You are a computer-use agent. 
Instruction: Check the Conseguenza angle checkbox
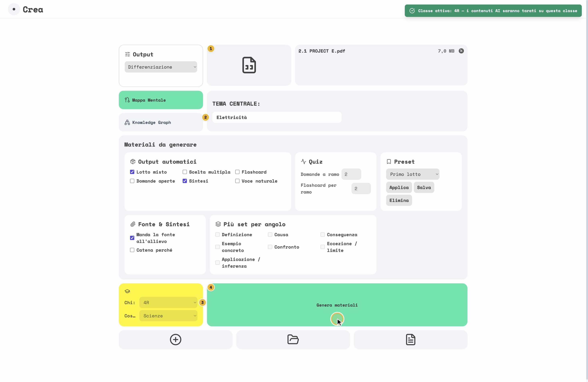tap(323, 235)
